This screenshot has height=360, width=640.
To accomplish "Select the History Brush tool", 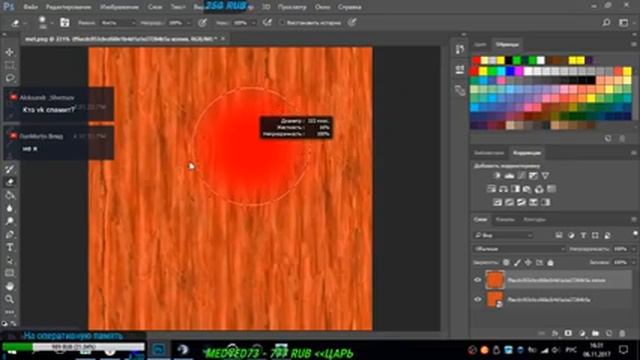I will 10,169.
